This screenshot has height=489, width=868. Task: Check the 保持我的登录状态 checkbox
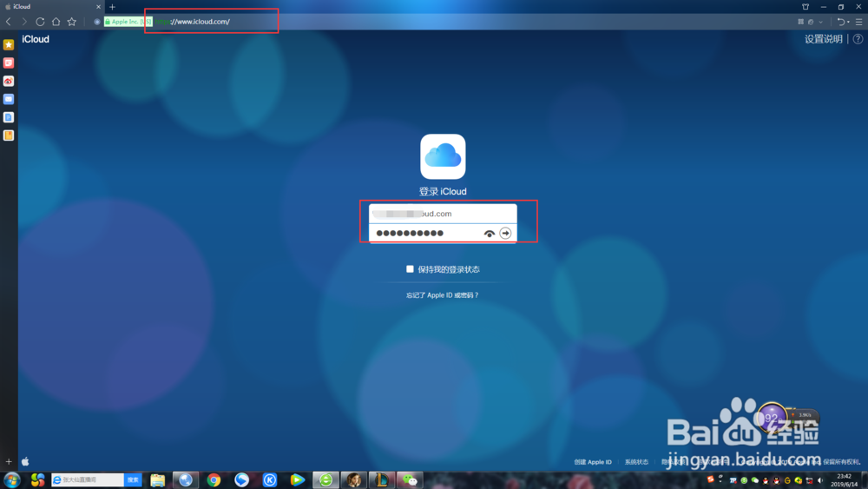410,269
